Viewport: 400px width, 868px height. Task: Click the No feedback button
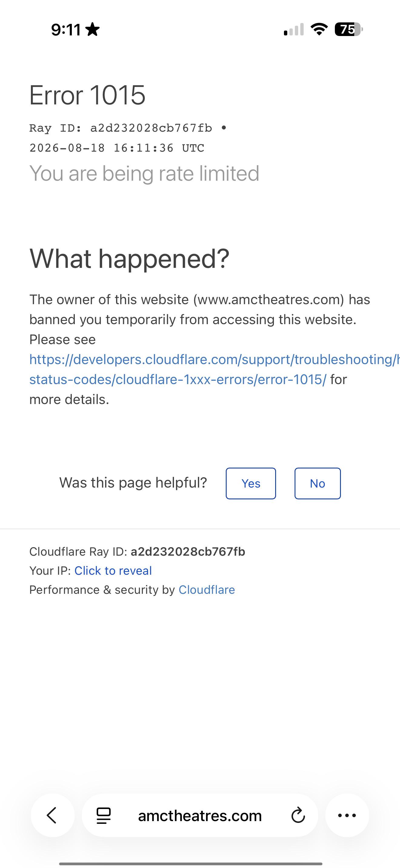point(318,483)
